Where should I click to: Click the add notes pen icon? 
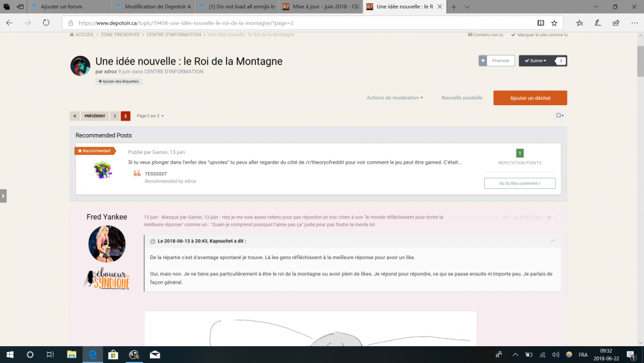[x=598, y=23]
